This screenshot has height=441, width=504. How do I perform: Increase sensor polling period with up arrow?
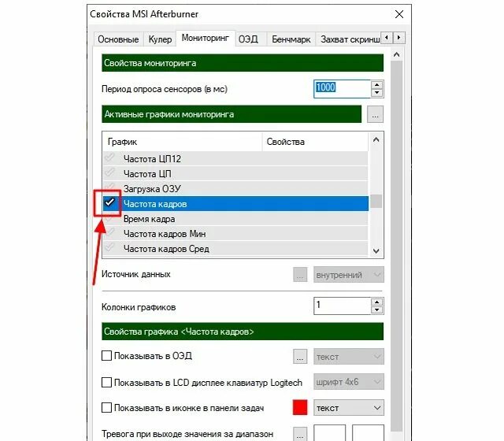(x=376, y=84)
